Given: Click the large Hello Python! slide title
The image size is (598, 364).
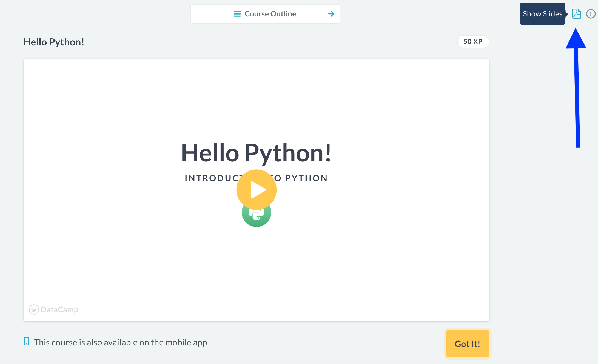Looking at the screenshot, I should [256, 153].
